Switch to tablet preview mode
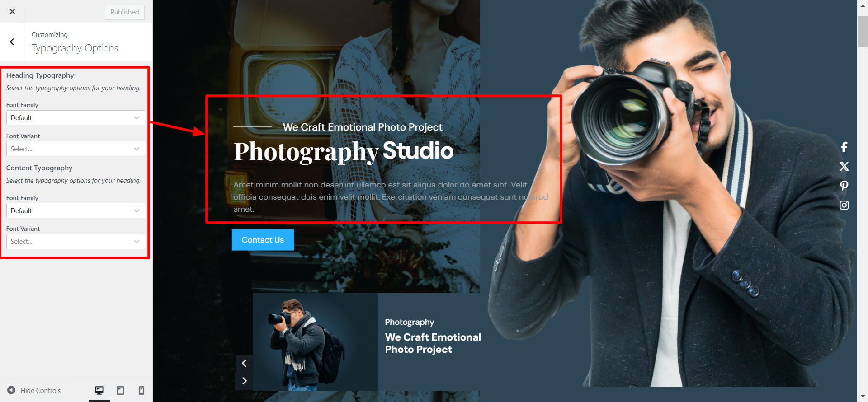The width and height of the screenshot is (868, 402). (x=120, y=390)
